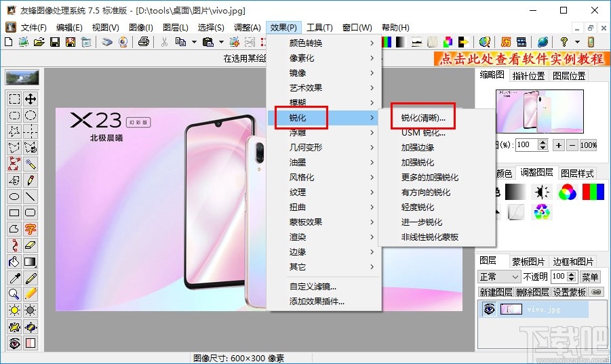
Task: Click the paste clipboard icon
Action: (208, 41)
